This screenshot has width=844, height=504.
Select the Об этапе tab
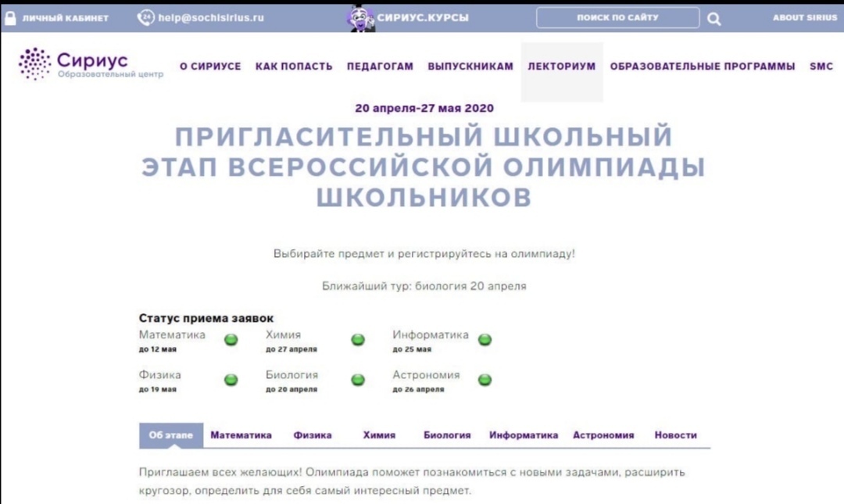(170, 435)
